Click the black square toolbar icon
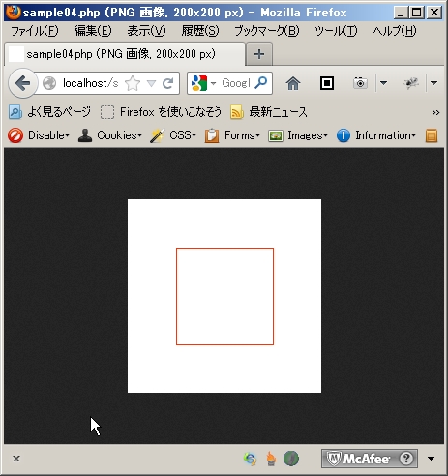 327,83
